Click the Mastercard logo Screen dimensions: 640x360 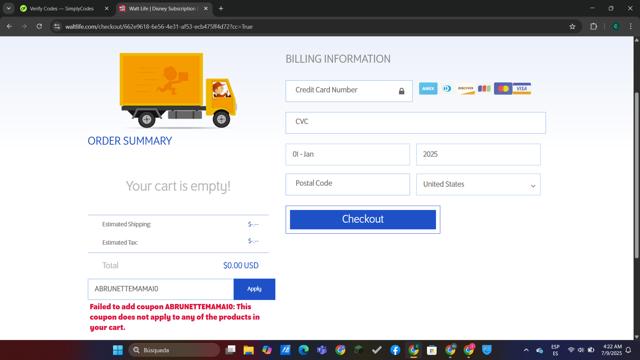tap(503, 89)
